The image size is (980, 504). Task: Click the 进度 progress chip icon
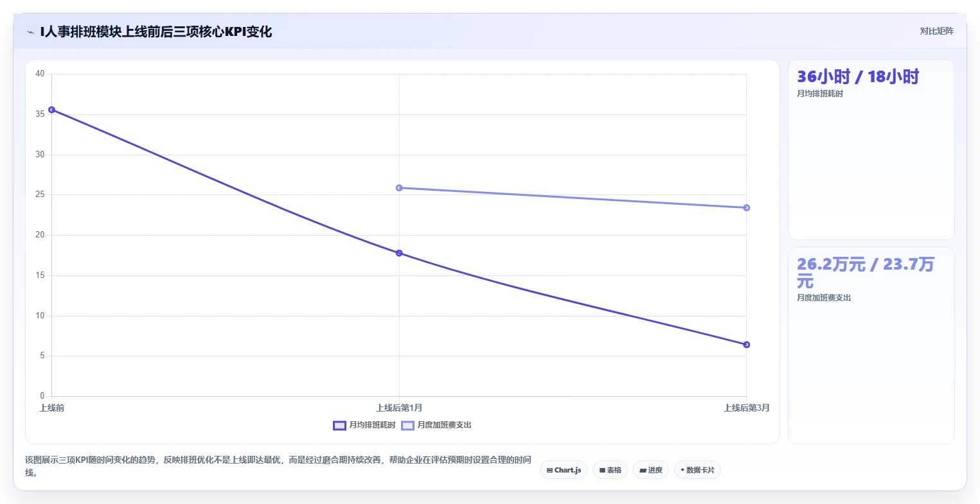[643, 471]
